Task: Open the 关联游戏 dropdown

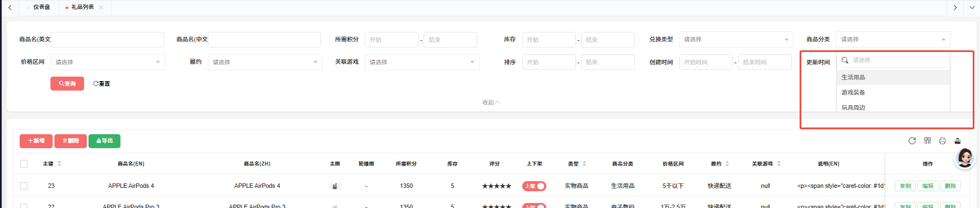Action: click(x=422, y=62)
